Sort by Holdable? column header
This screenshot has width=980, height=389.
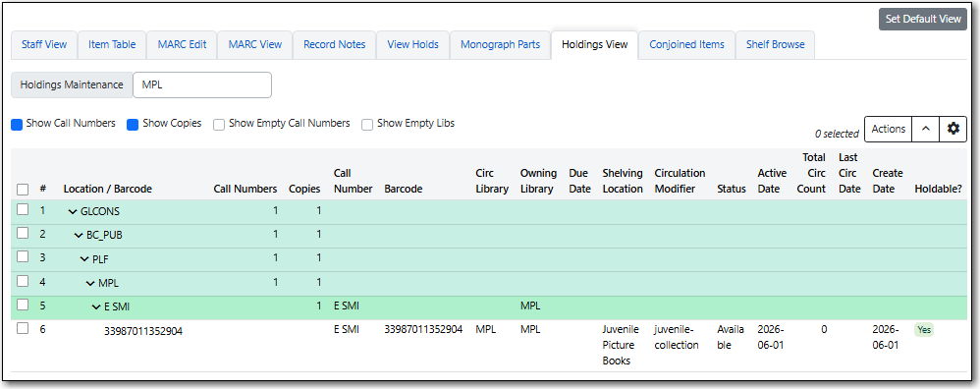(x=938, y=189)
